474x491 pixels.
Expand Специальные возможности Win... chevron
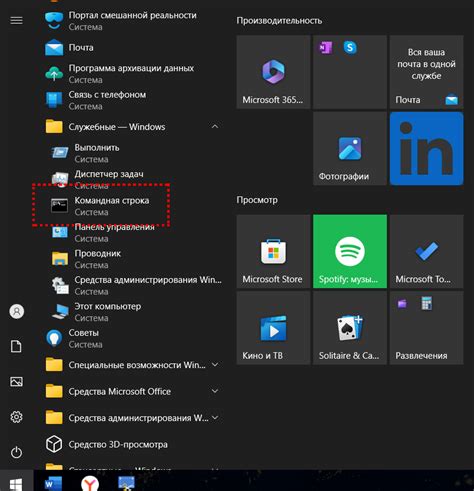(215, 365)
